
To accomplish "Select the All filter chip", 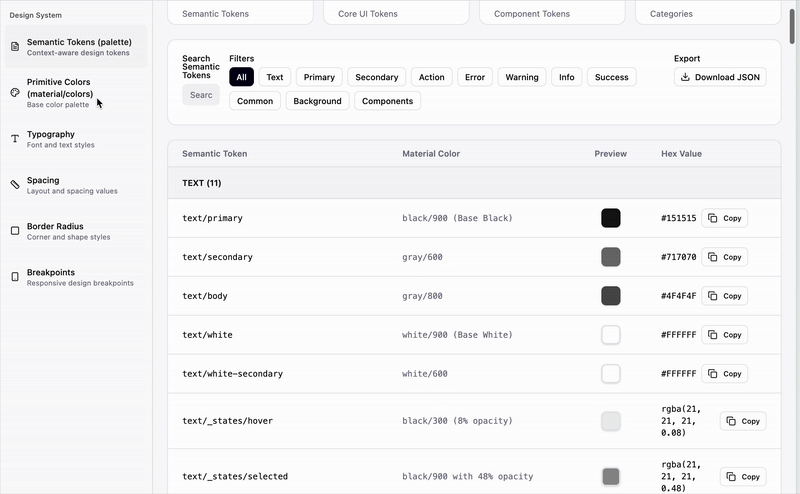I will pos(241,77).
